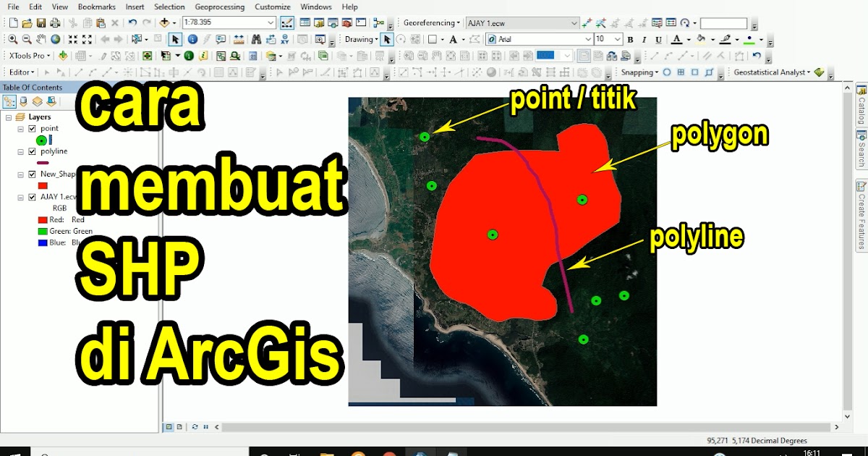Open the Geoprocessing menu
The height and width of the screenshot is (456, 868).
coord(220,7)
